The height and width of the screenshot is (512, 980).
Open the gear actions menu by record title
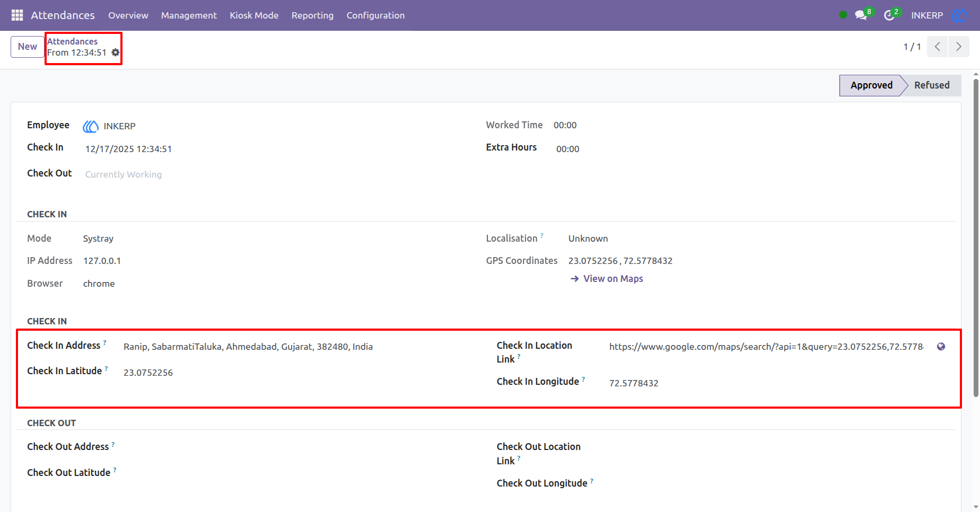(x=116, y=52)
